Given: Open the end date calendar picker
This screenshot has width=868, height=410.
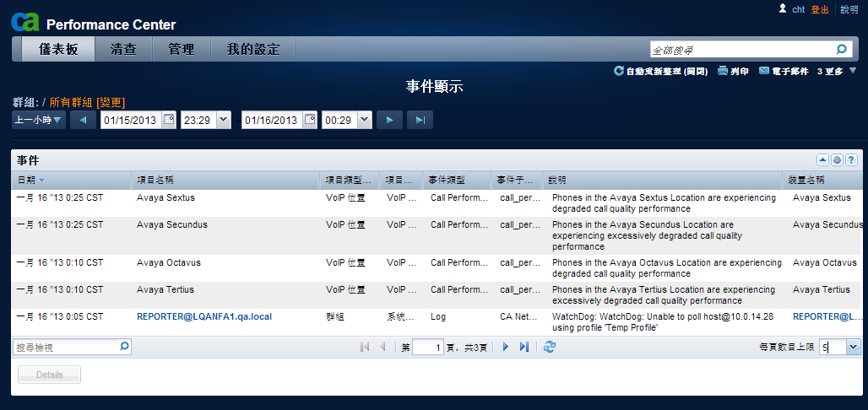Looking at the screenshot, I should click(310, 120).
